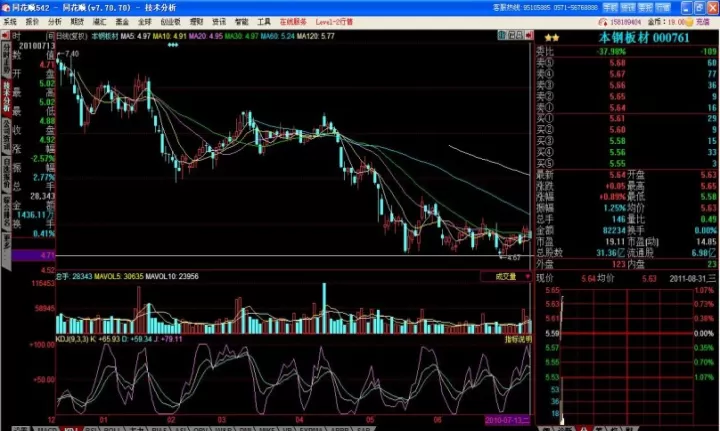Click the 同花顺 app icon in title bar
The height and width of the screenshot is (431, 720).
(x=6, y=8)
